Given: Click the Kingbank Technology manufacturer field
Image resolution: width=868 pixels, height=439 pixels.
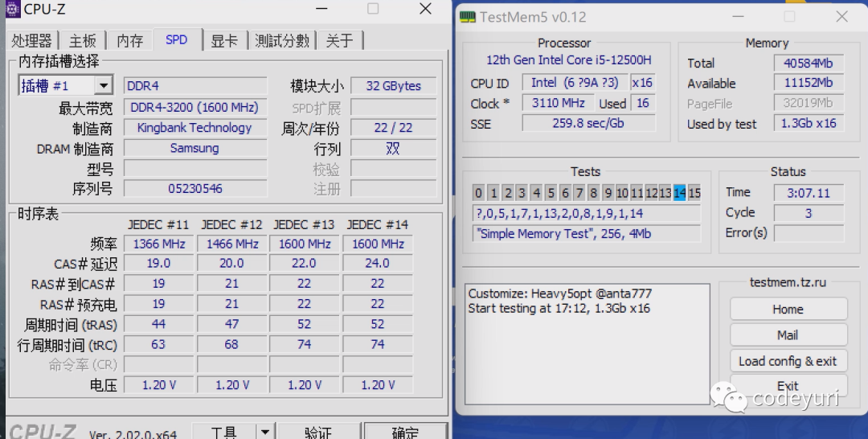Looking at the screenshot, I should coord(194,128).
